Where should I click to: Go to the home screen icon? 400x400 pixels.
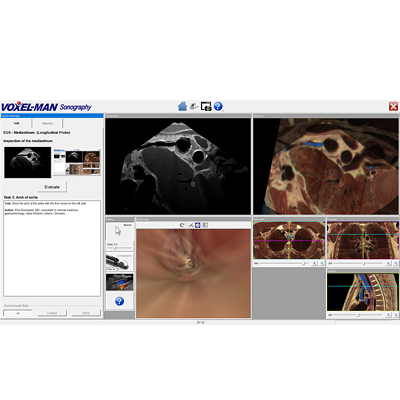182,106
